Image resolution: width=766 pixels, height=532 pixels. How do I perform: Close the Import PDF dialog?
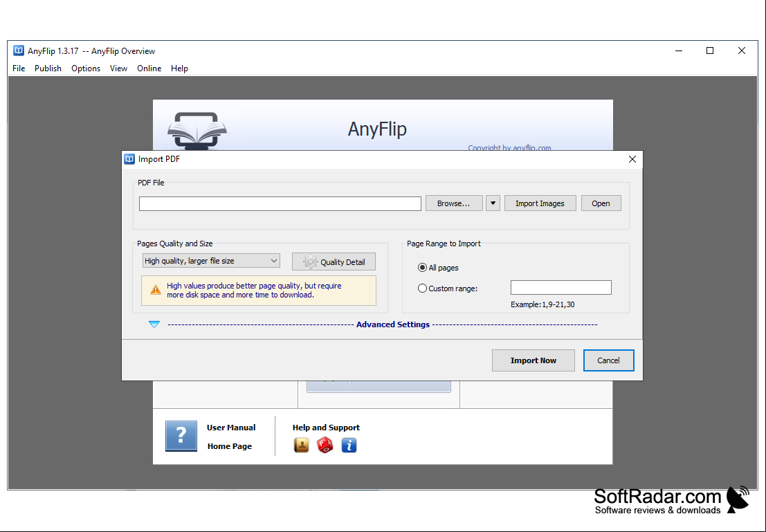632,159
